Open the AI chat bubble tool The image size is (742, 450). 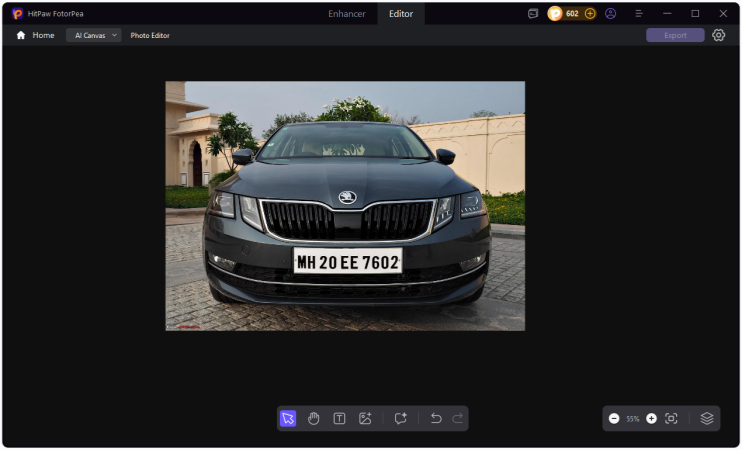pyautogui.click(x=401, y=418)
